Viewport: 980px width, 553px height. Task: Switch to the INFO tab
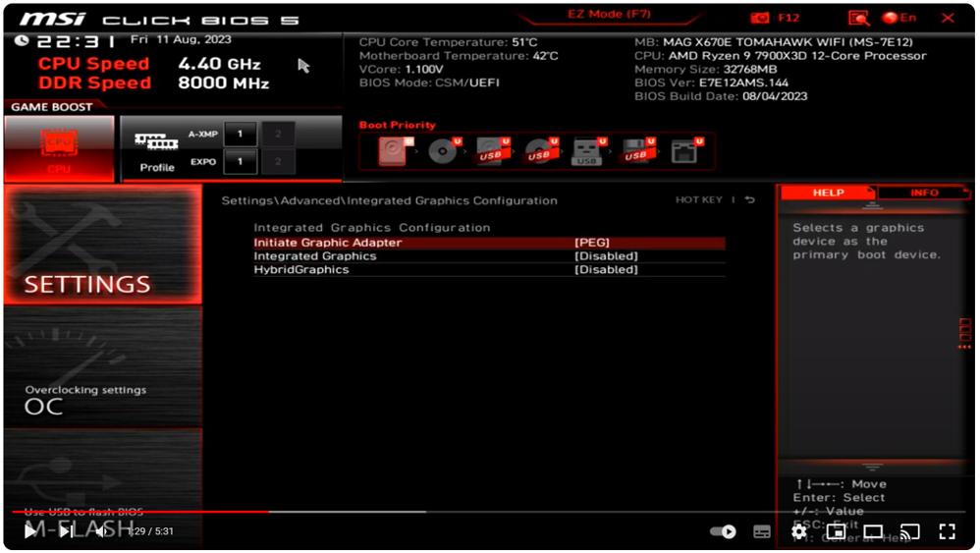click(924, 193)
